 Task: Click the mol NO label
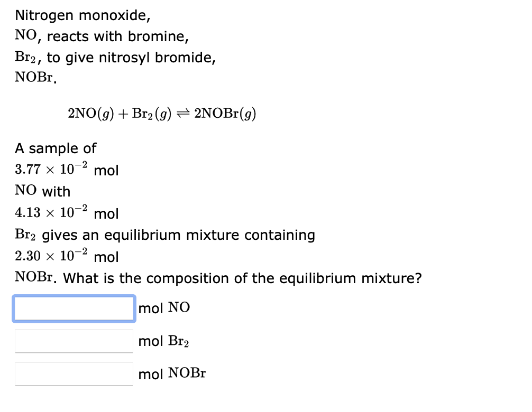click(164, 308)
